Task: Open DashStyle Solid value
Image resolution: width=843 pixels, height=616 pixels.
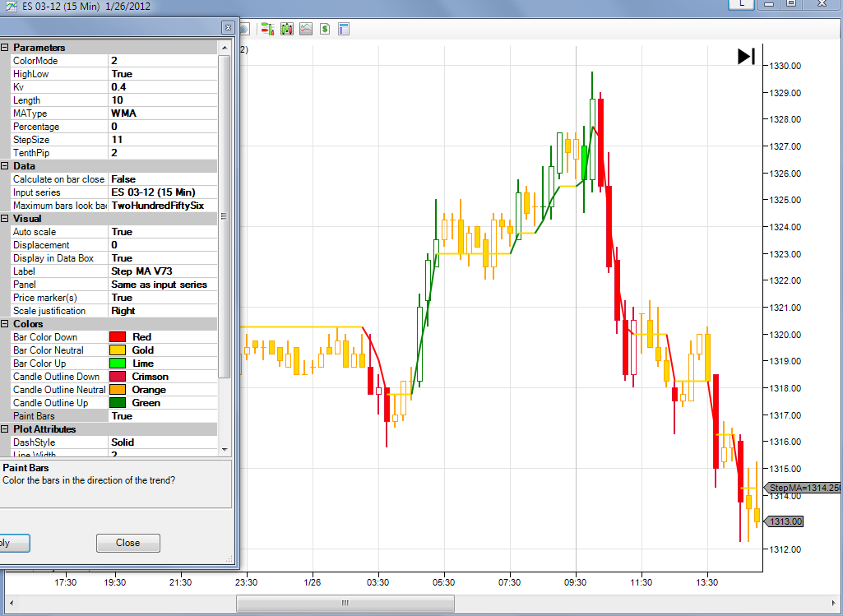Action: pos(163,442)
